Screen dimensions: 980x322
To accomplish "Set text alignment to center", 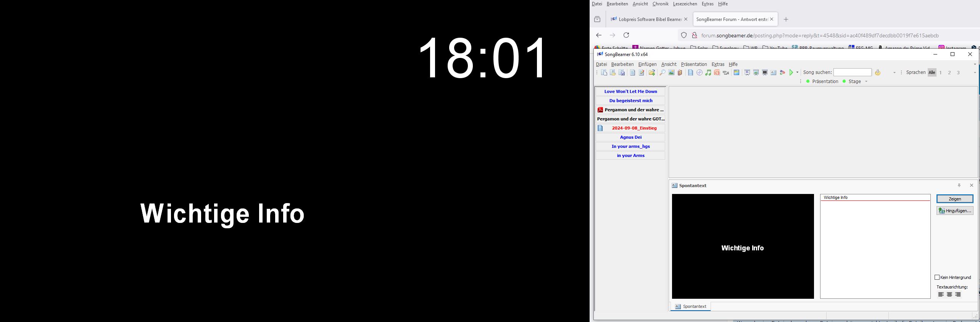I will (x=949, y=294).
